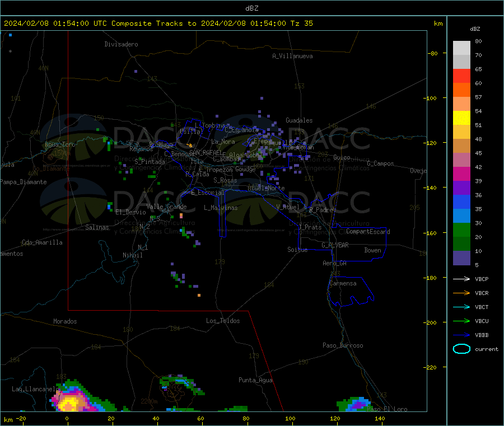The image size is (504, 426).
Task: Click the R_Padre label
Action: [321, 210]
